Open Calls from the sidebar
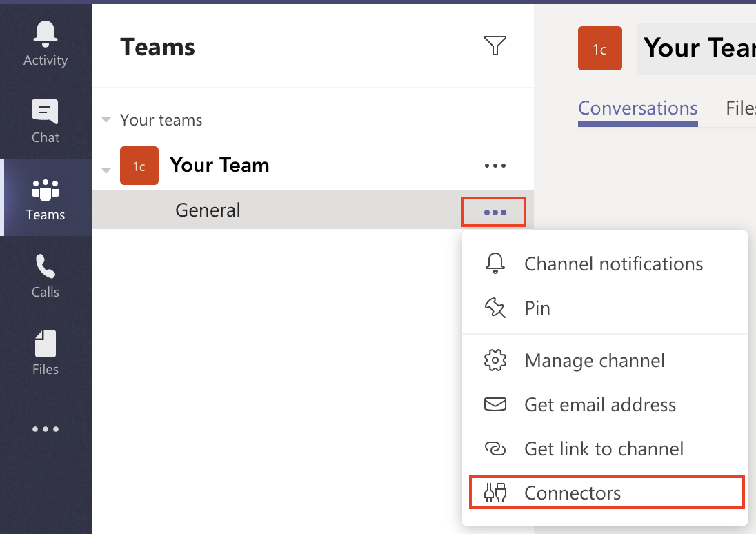756x534 pixels. tap(46, 277)
